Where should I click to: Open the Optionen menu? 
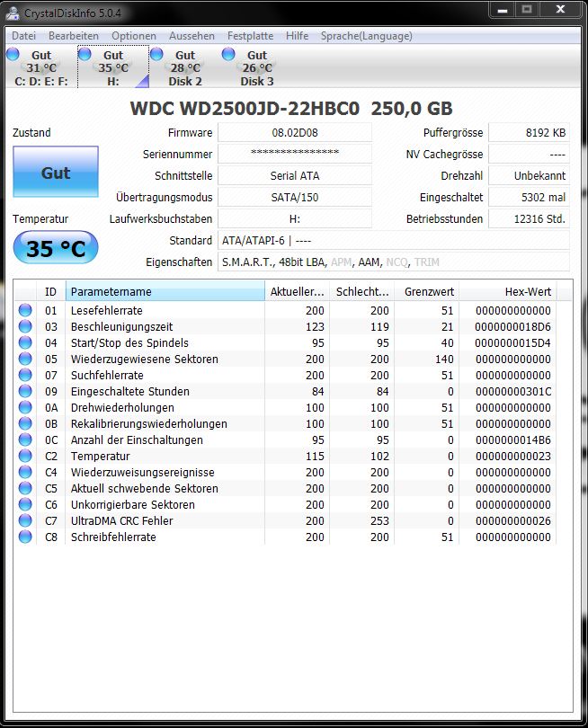[x=134, y=36]
